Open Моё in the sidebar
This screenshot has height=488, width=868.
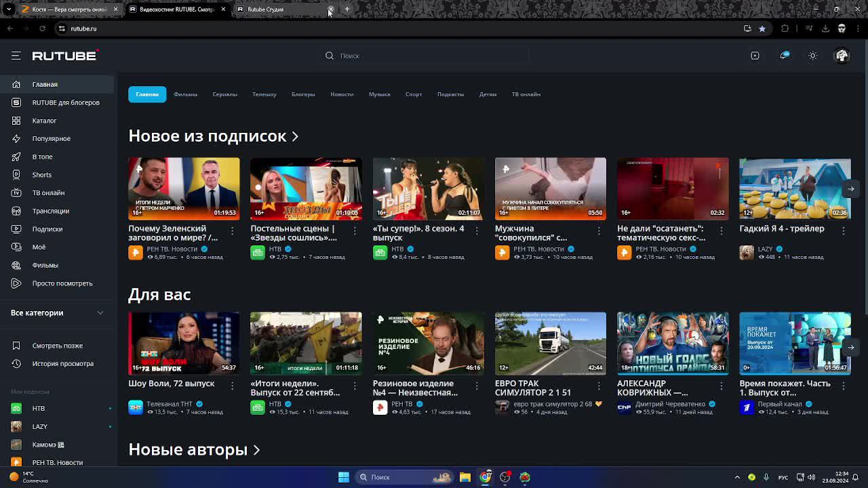click(57, 247)
